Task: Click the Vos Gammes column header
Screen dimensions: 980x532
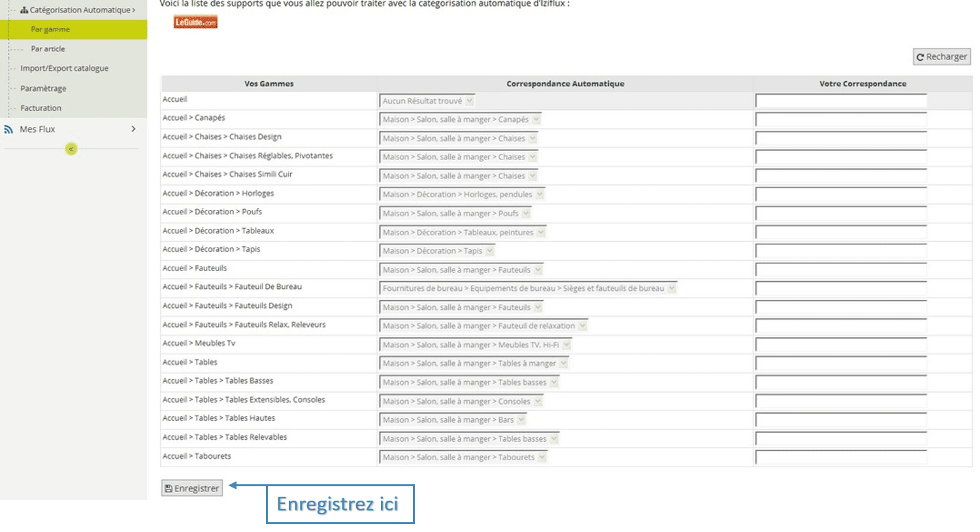Action: (x=269, y=84)
